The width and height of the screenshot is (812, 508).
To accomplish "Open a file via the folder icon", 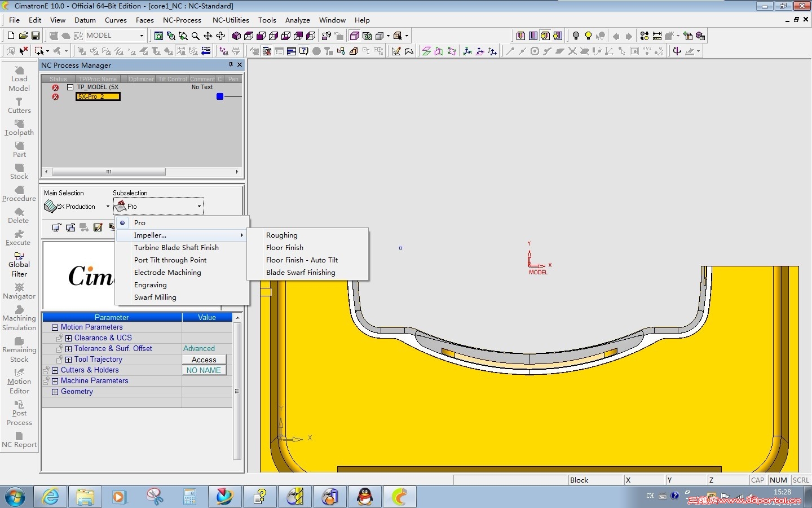I will tap(23, 36).
